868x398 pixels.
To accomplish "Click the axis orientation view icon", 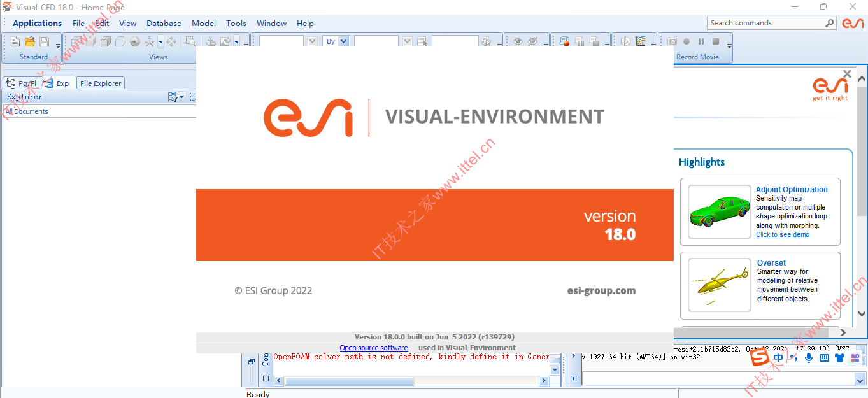I will point(150,41).
